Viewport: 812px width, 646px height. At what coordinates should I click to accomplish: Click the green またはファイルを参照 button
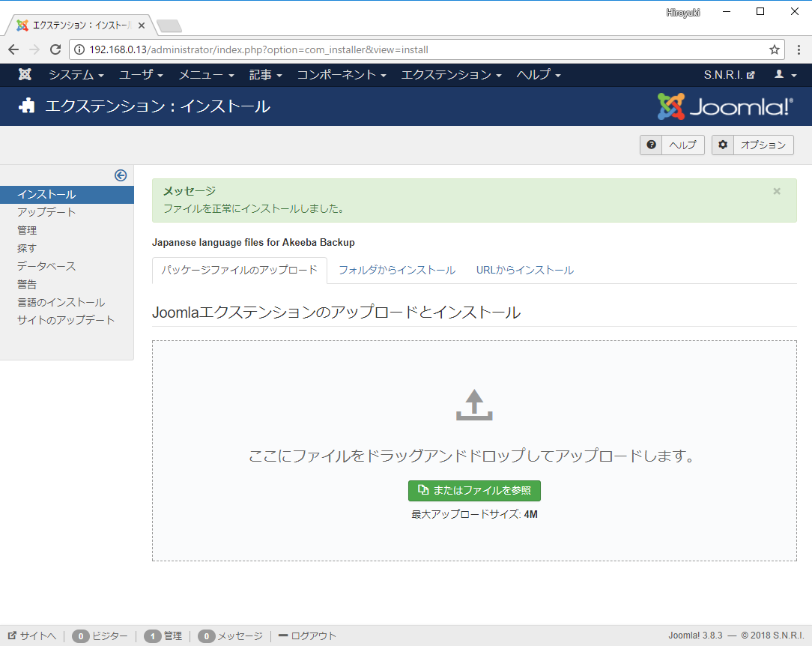(x=474, y=491)
